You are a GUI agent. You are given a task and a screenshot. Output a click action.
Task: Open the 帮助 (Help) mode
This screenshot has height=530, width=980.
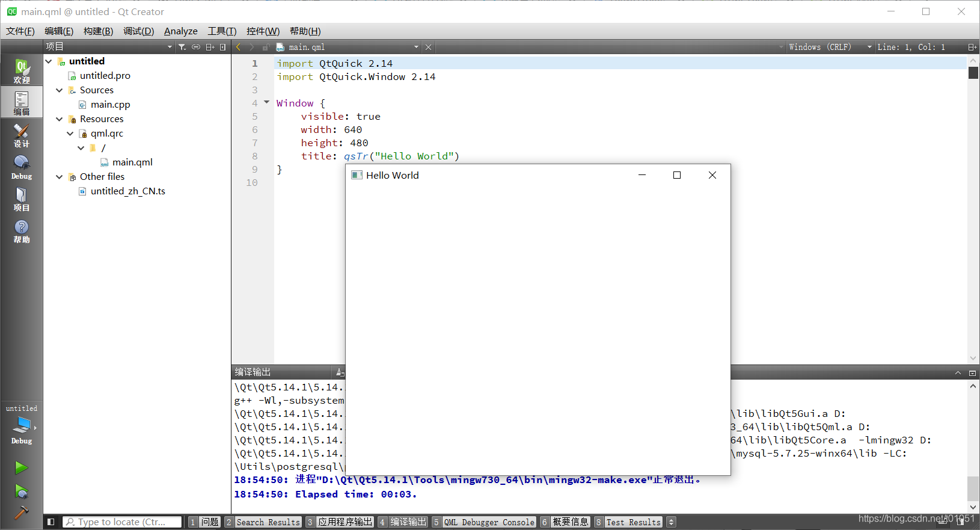(22, 231)
